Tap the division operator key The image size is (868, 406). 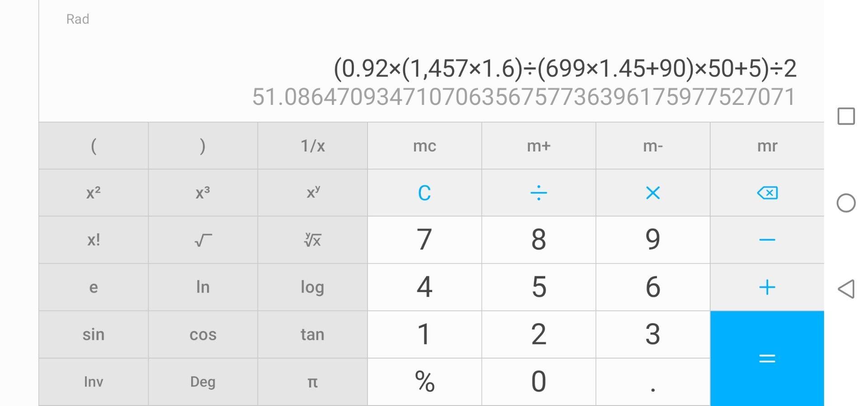538,193
